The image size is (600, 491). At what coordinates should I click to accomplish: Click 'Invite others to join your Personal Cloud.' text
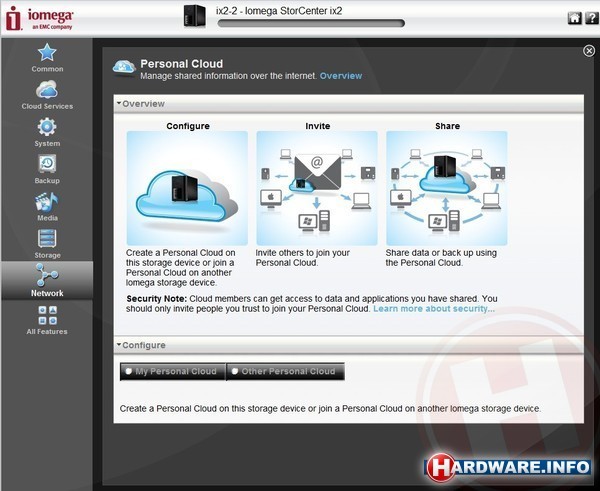coord(303,258)
